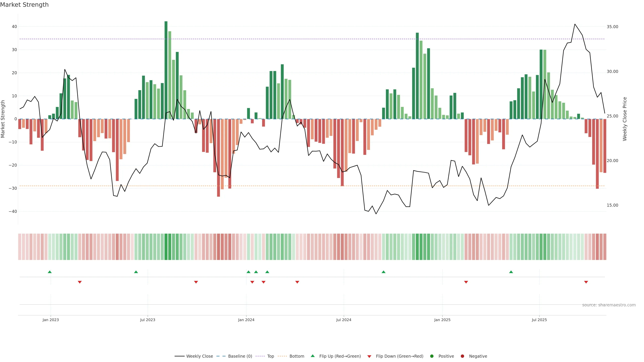Image resolution: width=644 pixels, height=362 pixels.
Task: Click the Weekly Close Price axis title
Action: pyautogui.click(x=625, y=119)
